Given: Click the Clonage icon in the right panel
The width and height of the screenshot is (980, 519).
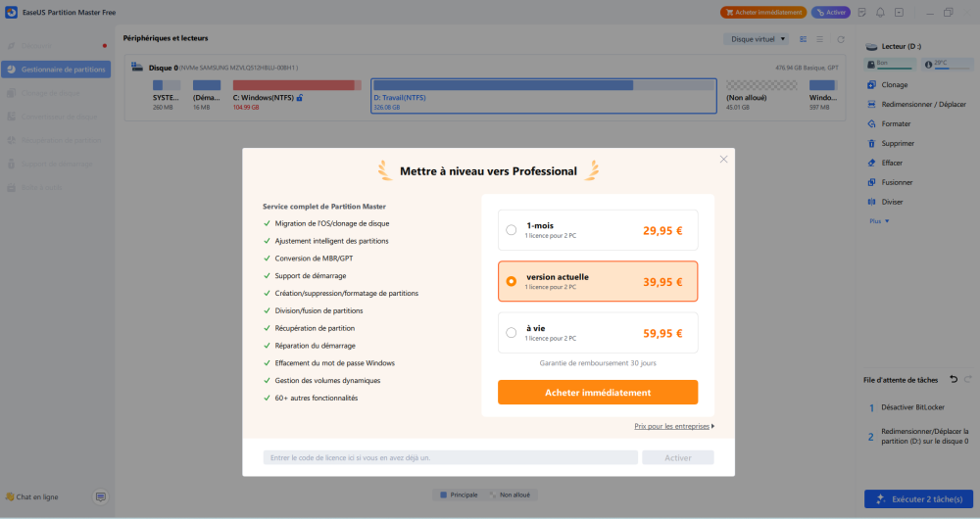Looking at the screenshot, I should pos(871,85).
